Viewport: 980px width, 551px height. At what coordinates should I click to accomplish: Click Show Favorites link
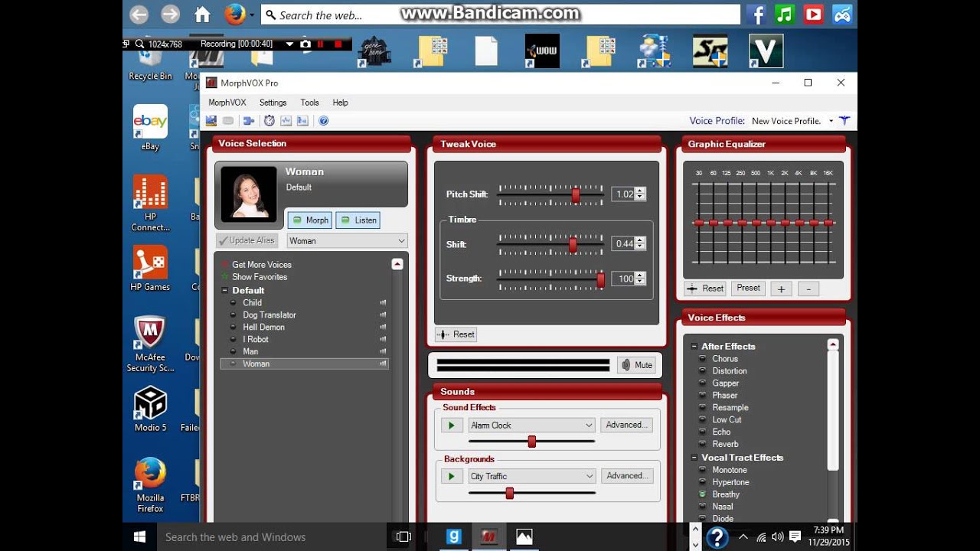260,277
